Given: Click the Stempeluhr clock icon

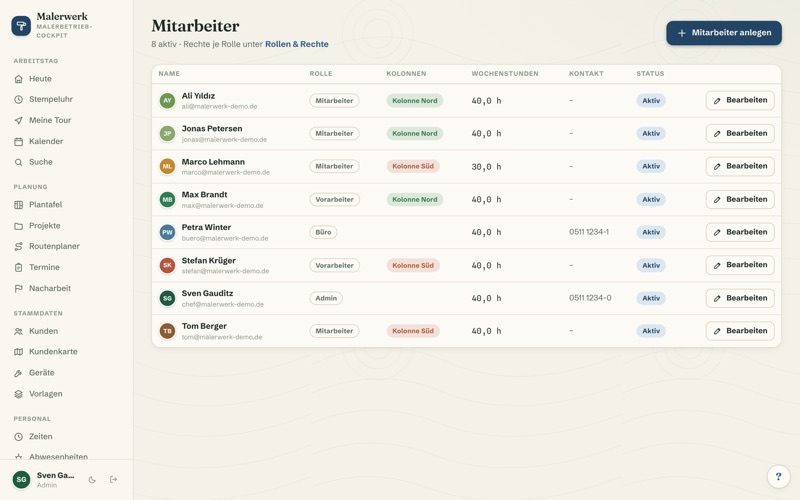Looking at the screenshot, I should click(x=18, y=99).
